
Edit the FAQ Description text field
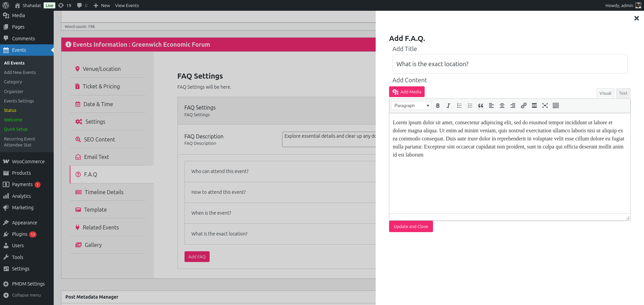[329, 139]
